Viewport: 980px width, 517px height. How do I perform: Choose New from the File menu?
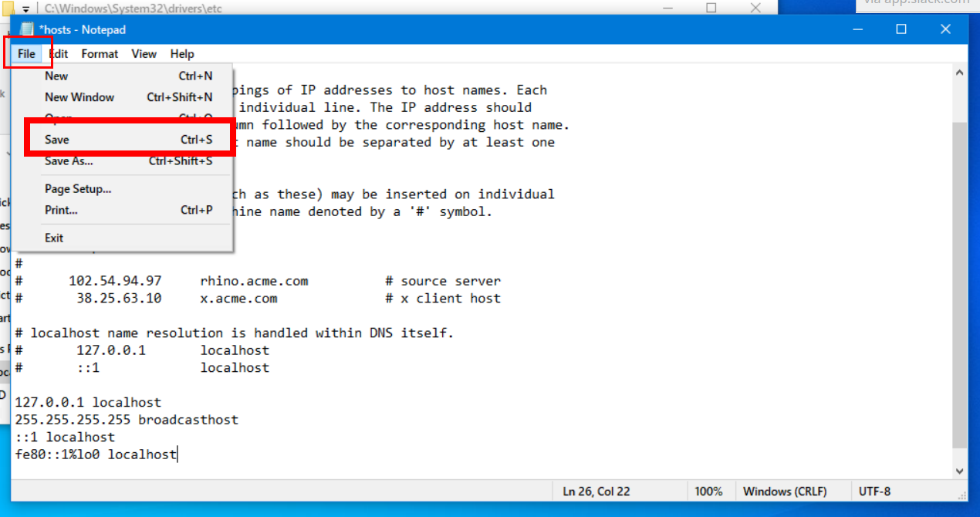point(56,76)
